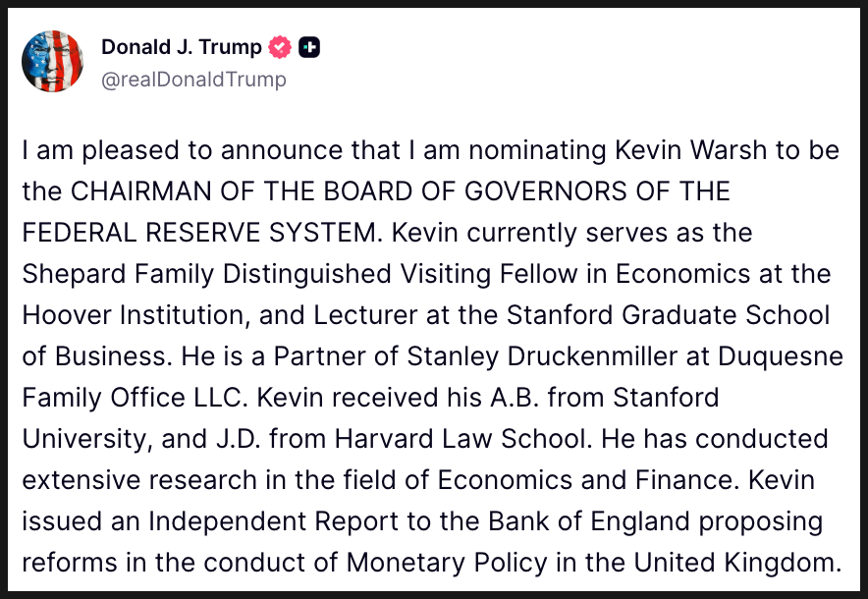This screenshot has height=599, width=868.
Task: Visit the @realDonaldTrump handle
Action: coord(193,80)
